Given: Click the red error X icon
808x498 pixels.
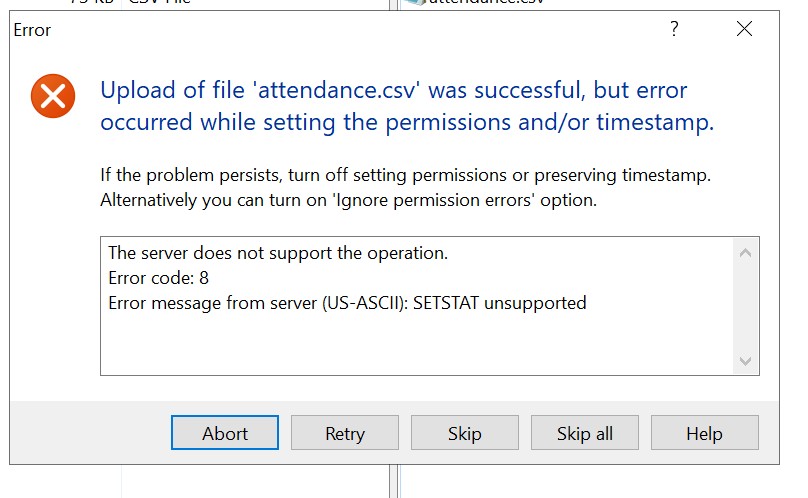Looking at the screenshot, I should click(53, 96).
